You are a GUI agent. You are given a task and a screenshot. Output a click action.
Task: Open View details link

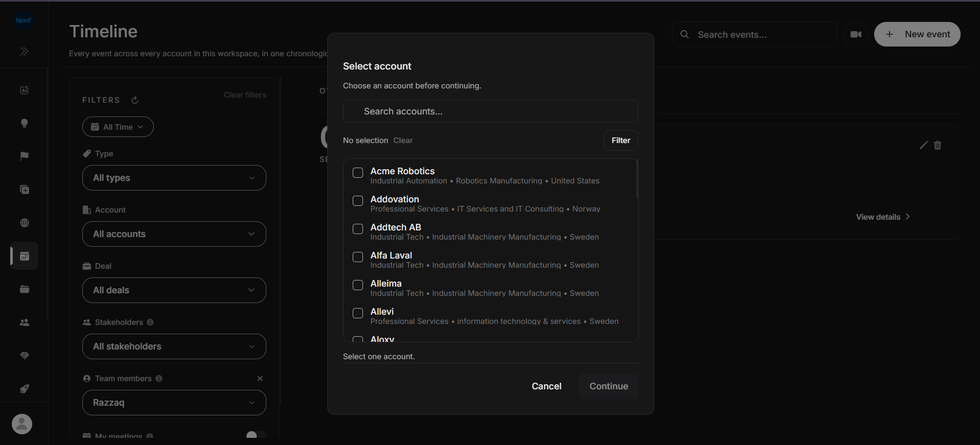coord(883,217)
